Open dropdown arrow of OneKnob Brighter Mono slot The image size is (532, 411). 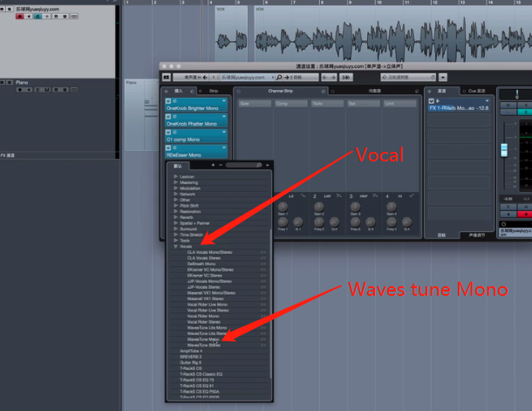click(224, 101)
